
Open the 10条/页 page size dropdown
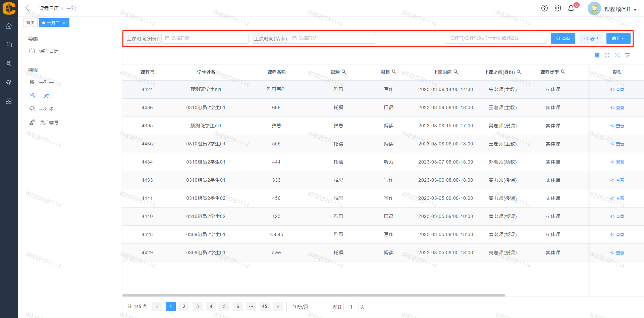(303, 307)
